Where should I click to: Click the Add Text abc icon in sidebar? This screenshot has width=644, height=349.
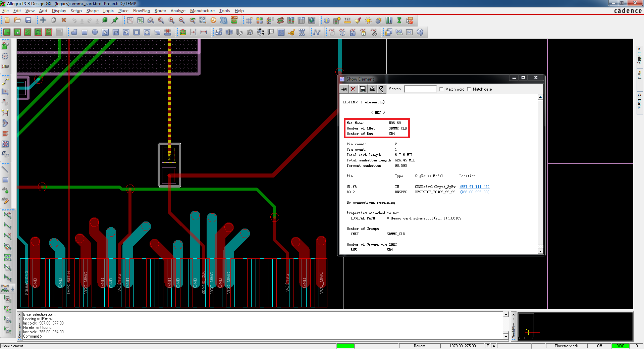coord(5,190)
